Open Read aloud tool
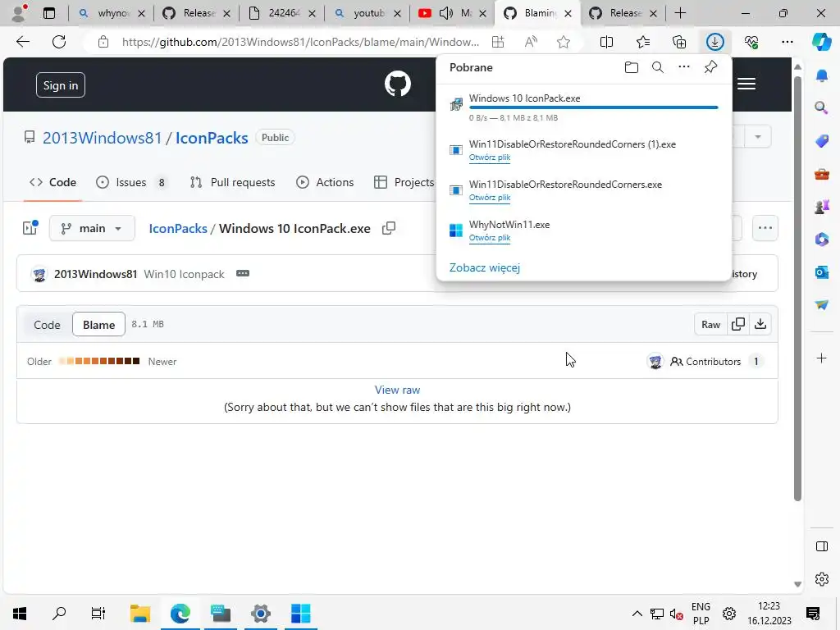The image size is (840, 630). click(531, 42)
